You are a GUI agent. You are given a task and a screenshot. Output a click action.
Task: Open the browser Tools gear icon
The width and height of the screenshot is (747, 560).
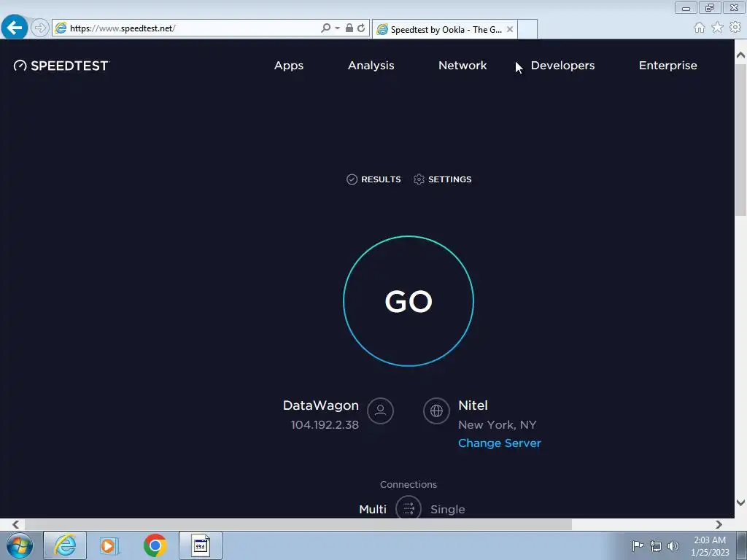click(735, 28)
